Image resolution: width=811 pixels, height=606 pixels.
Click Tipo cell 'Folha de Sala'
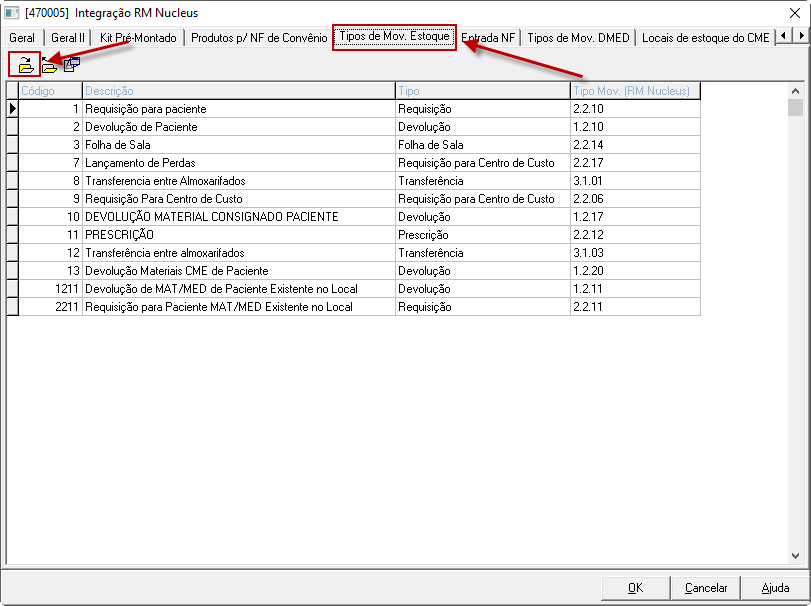click(x=483, y=145)
